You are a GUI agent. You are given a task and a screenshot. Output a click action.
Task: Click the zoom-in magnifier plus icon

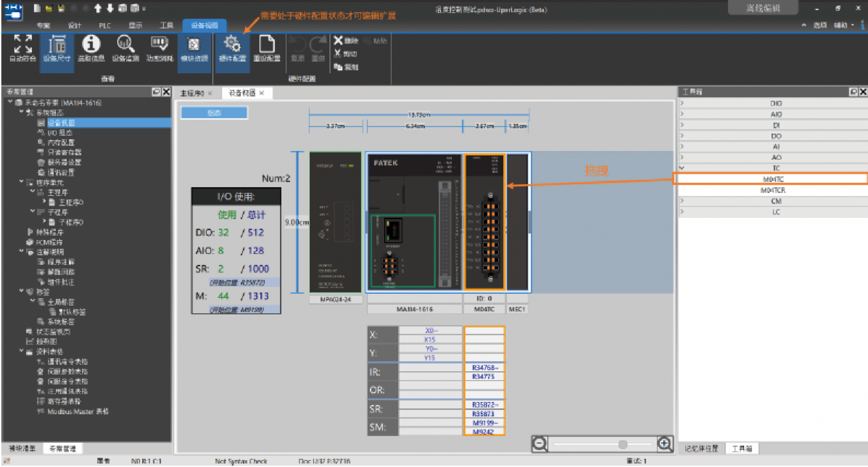click(665, 444)
